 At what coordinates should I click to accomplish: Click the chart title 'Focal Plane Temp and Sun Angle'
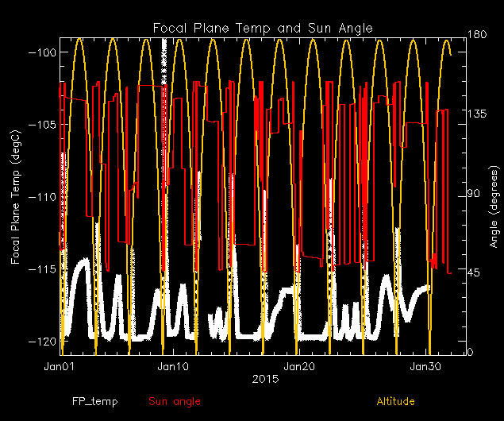point(263,29)
